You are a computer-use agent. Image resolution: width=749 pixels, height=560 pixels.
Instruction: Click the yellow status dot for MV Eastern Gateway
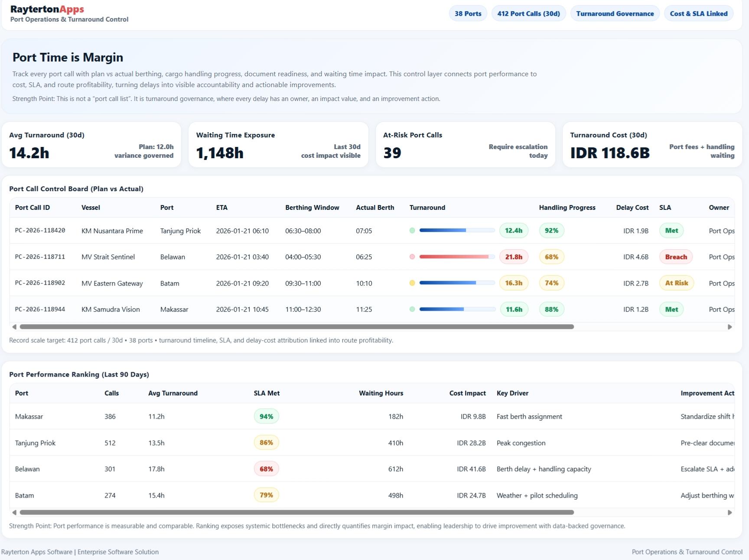tap(412, 283)
